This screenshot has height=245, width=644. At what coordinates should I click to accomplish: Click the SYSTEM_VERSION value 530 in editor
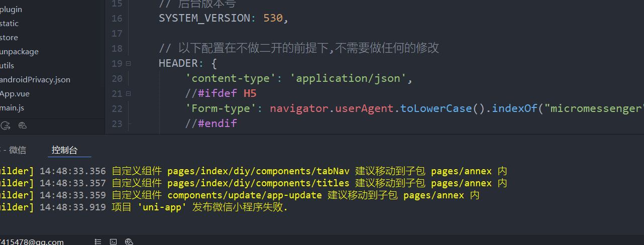pyautogui.click(x=273, y=19)
